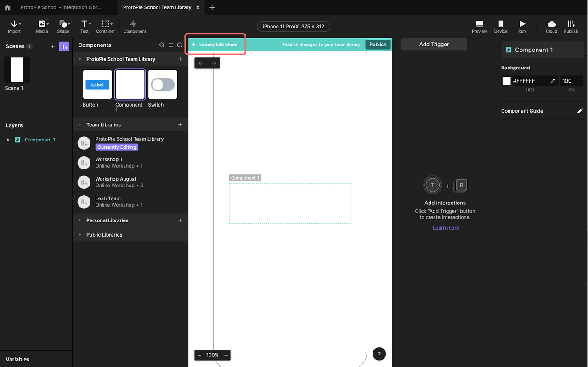Click the Component lightning tool in toolbar
Image resolution: width=588 pixels, height=367 pixels.
tap(134, 27)
